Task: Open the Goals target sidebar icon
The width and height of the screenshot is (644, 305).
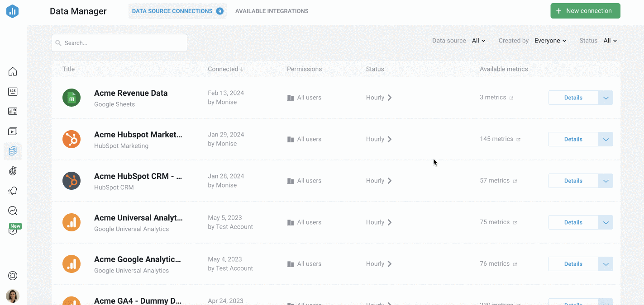Action: (13, 171)
